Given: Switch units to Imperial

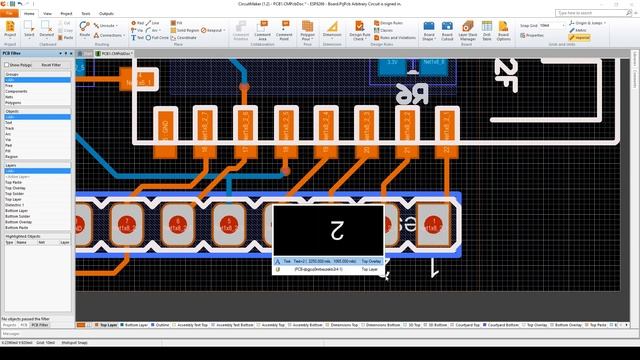Looking at the screenshot, I should 580,38.
